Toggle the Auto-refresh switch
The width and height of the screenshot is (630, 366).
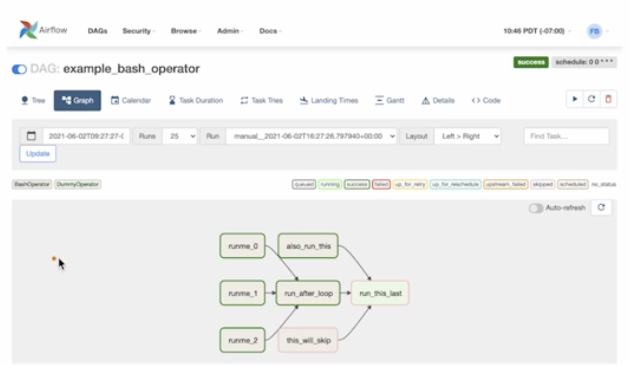pos(536,208)
